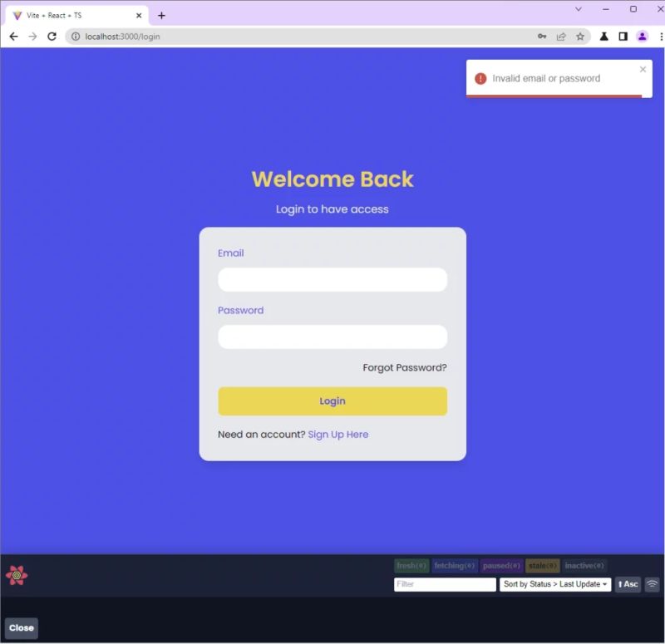
Task: Click the extensions flask icon
Action: tap(603, 37)
